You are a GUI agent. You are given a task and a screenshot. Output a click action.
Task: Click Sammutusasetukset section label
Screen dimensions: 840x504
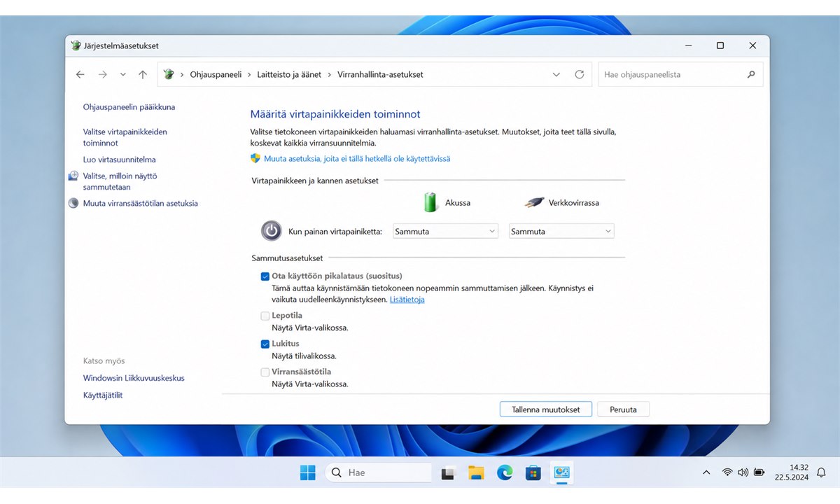point(287,258)
